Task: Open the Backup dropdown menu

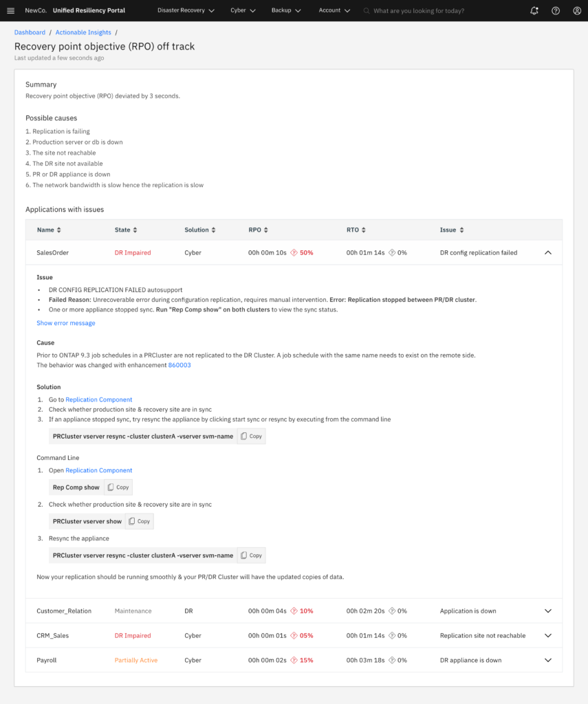Action: point(286,11)
